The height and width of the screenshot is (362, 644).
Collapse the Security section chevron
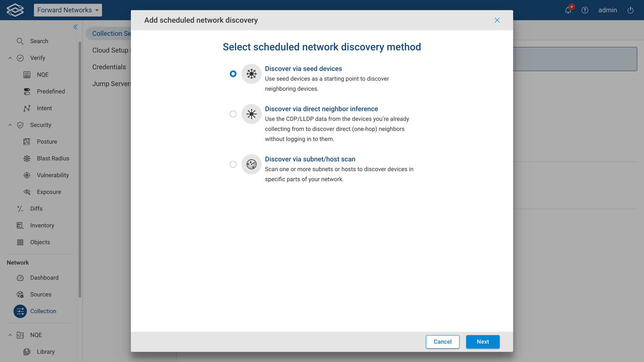(10, 125)
